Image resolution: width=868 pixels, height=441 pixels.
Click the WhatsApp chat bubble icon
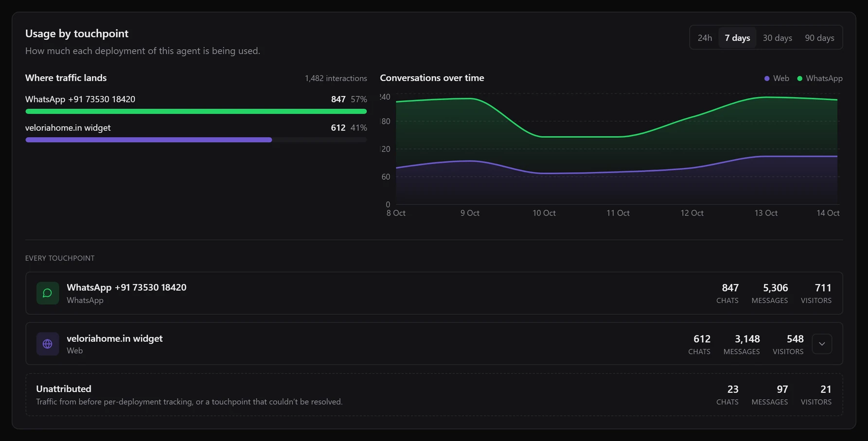(47, 293)
